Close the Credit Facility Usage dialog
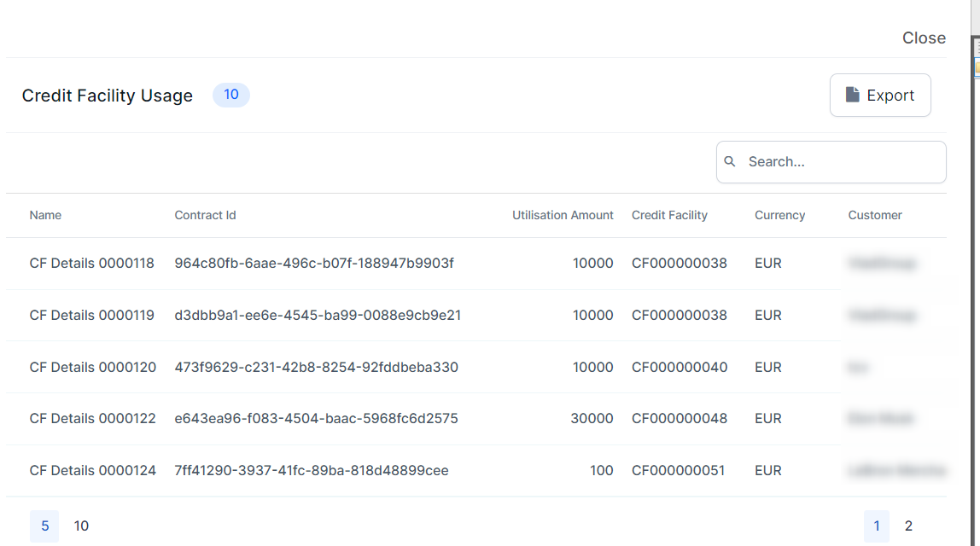This screenshot has height=546, width=980. [924, 38]
